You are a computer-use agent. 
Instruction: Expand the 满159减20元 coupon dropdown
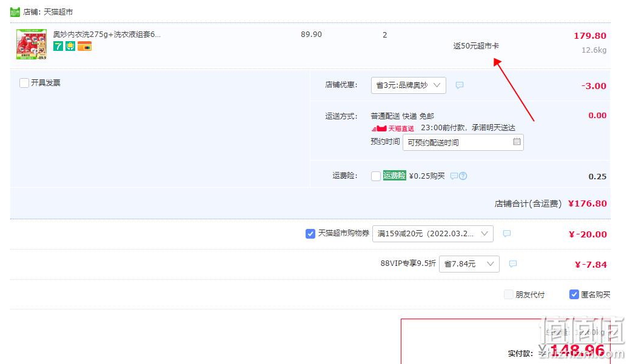[433, 234]
